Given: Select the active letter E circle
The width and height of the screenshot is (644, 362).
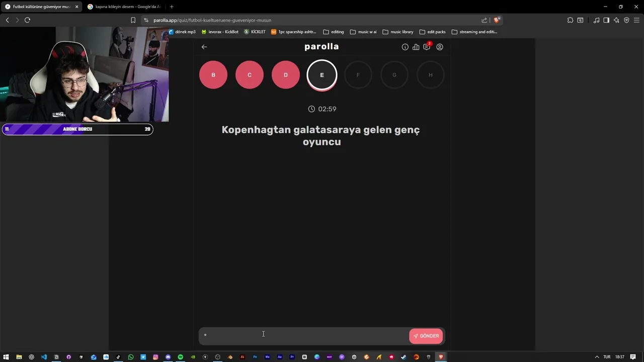Looking at the screenshot, I should pos(322,75).
